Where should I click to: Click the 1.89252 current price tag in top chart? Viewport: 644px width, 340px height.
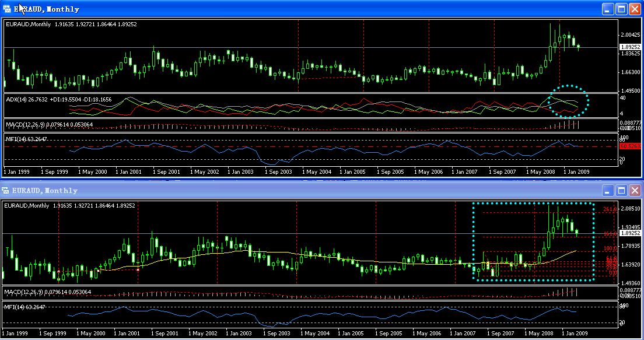coord(630,47)
